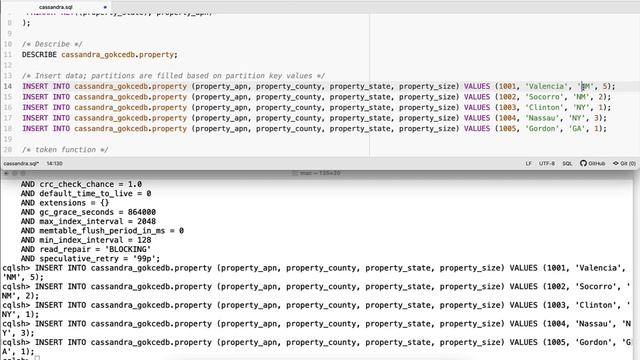Click the DESCRIBE keyword on line 11
This screenshot has width=640, height=360.
[x=39, y=55]
